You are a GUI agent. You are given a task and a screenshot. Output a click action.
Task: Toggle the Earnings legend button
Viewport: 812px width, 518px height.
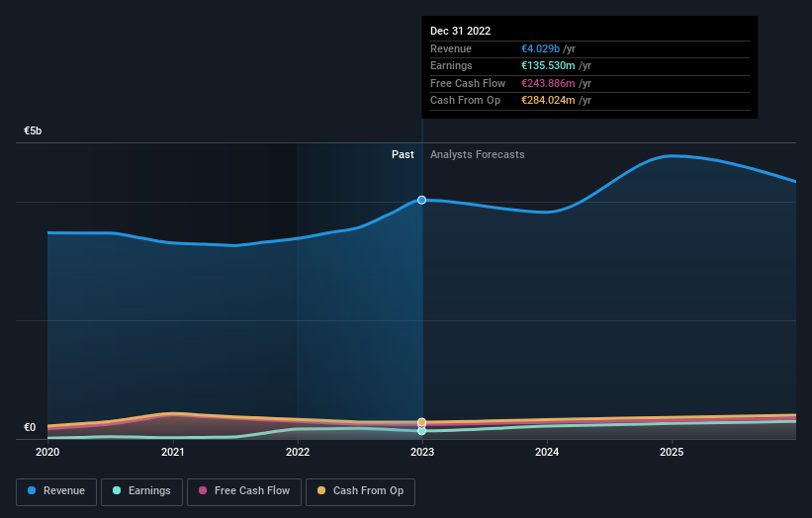[141, 491]
